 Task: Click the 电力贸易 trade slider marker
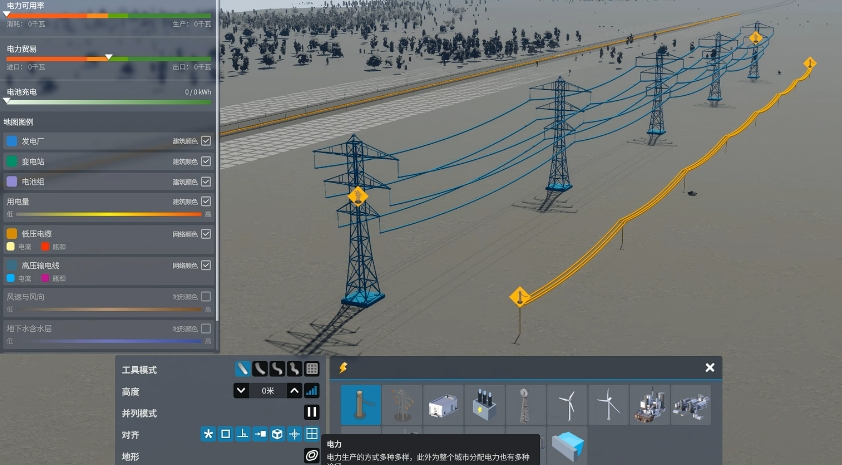(108, 56)
